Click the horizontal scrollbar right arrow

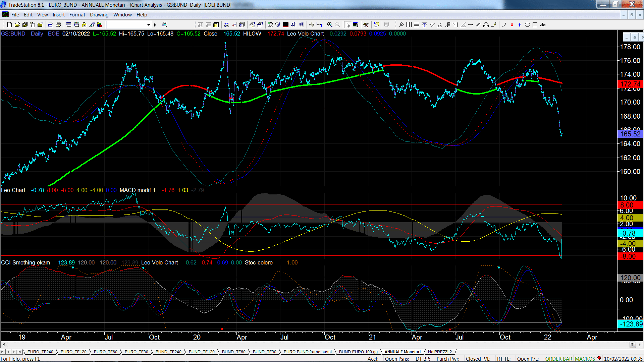tap(640, 345)
